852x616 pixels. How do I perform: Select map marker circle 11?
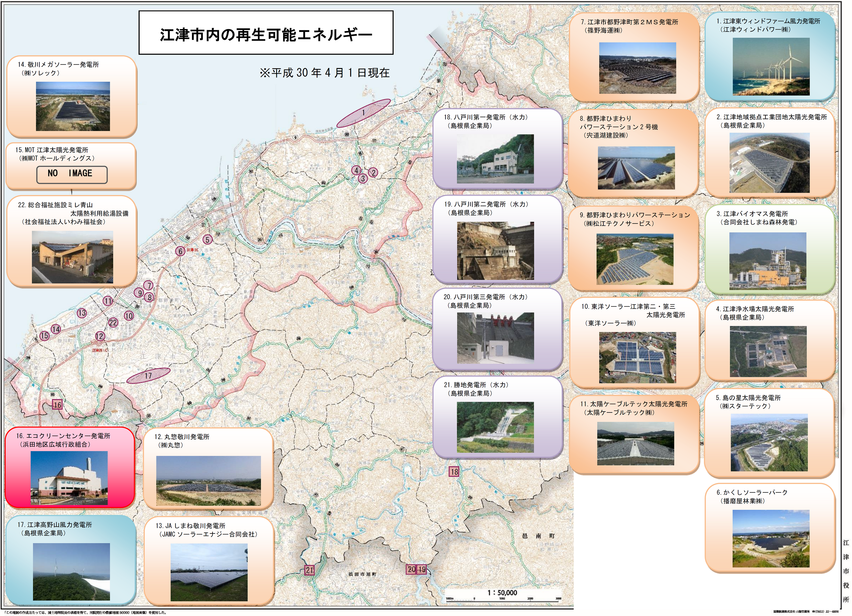[108, 301]
